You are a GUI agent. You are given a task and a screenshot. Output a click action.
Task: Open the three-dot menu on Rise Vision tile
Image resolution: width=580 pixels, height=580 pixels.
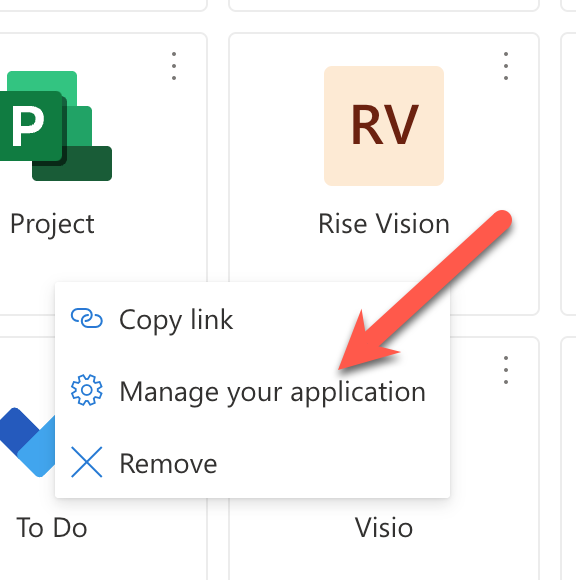(506, 66)
